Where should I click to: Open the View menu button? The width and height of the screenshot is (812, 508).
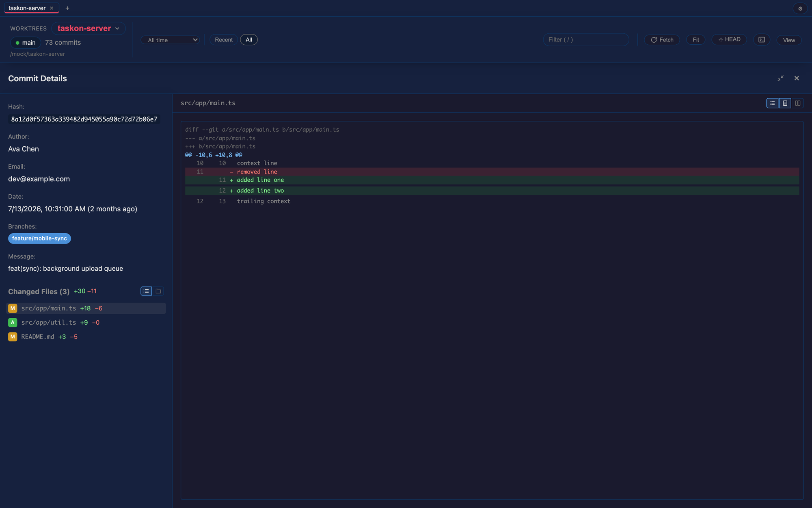[789, 40]
